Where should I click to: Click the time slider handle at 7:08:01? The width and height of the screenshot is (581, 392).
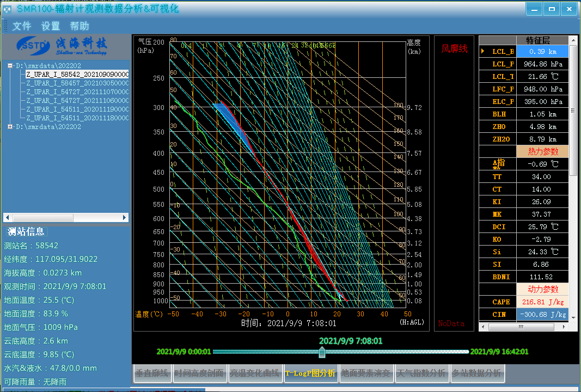click(322, 352)
